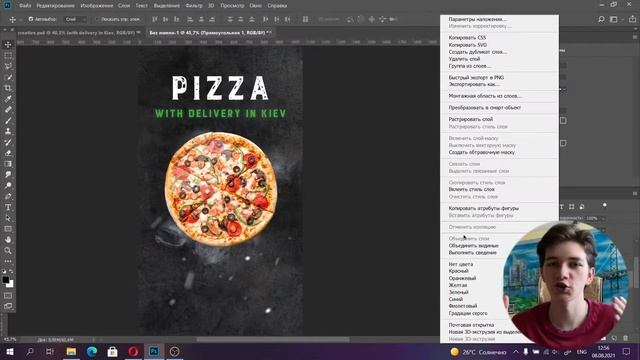Toggle the Показать упр. элем. checkbox

click(x=97, y=19)
